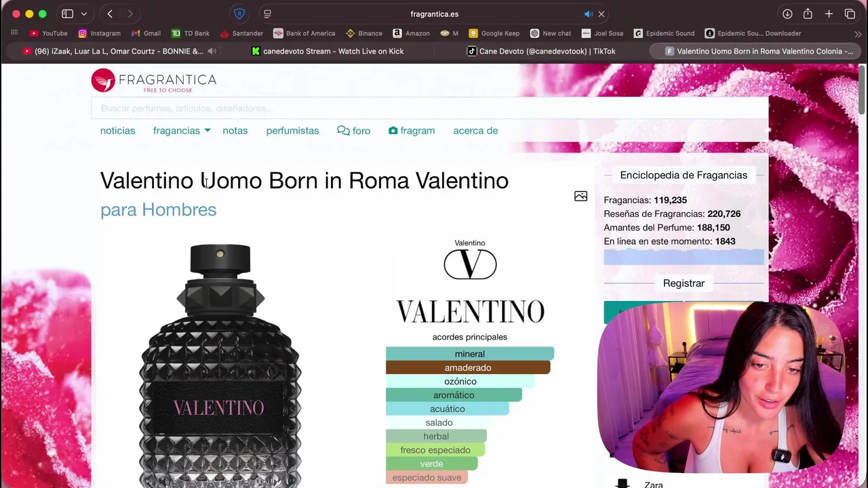868x488 pixels.
Task: Select the aromático accord bar
Action: click(x=454, y=395)
